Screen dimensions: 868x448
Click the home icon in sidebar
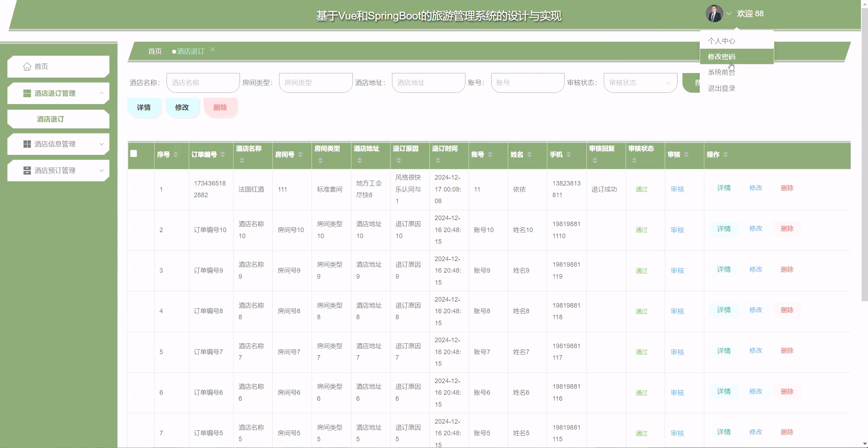tap(27, 66)
